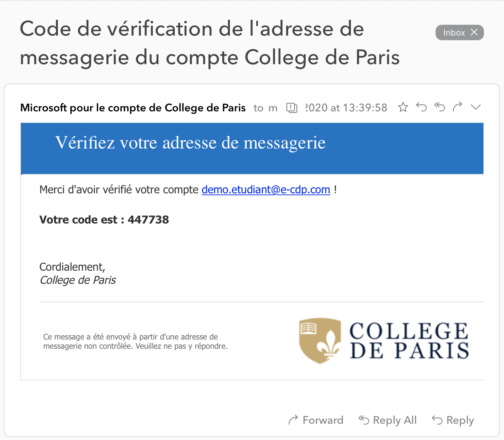Click the recipient "to m" text
The width and height of the screenshot is (504, 440).
[x=266, y=108]
